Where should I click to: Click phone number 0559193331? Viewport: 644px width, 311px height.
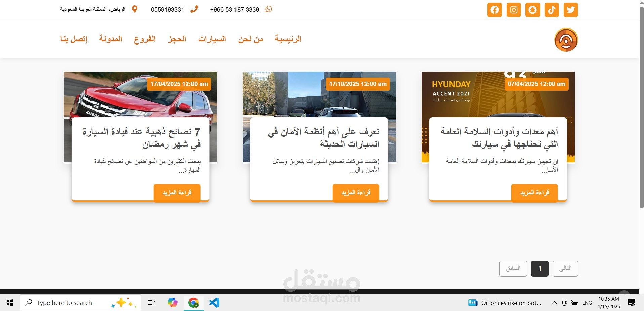tap(167, 10)
